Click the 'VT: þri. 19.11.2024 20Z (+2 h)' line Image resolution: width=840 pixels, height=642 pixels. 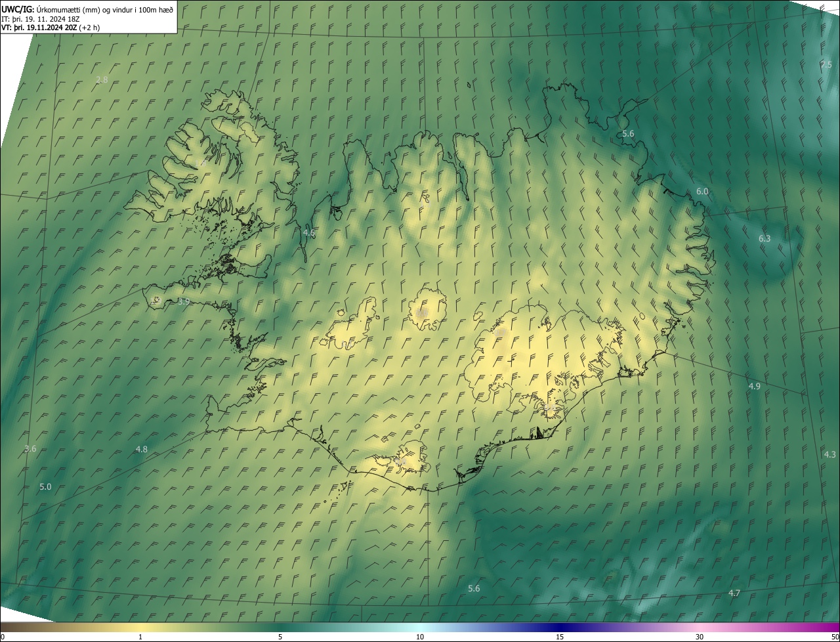[x=50, y=28]
